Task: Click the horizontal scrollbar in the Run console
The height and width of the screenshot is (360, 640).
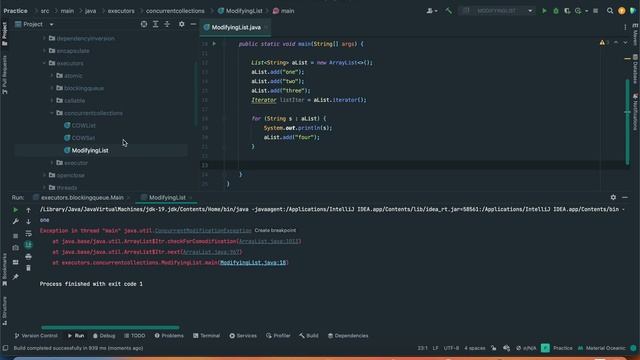Action: (110, 327)
